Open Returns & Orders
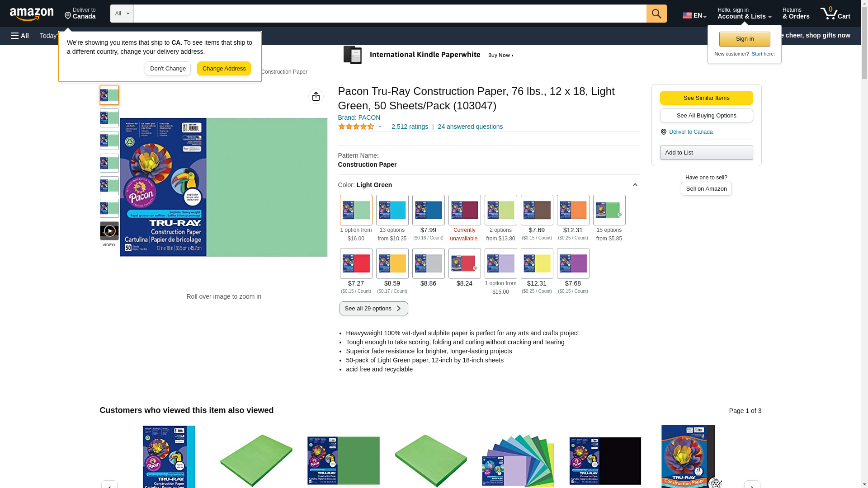 pos(796,14)
